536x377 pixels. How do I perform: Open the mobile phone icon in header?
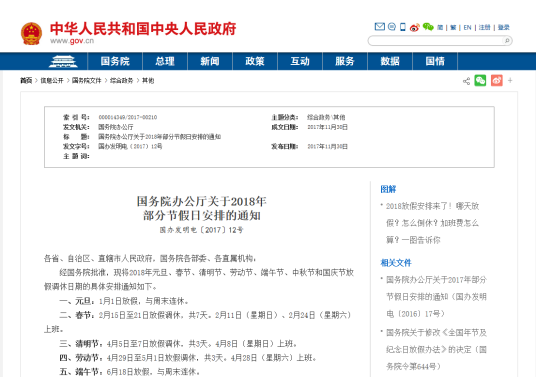pyautogui.click(x=403, y=27)
